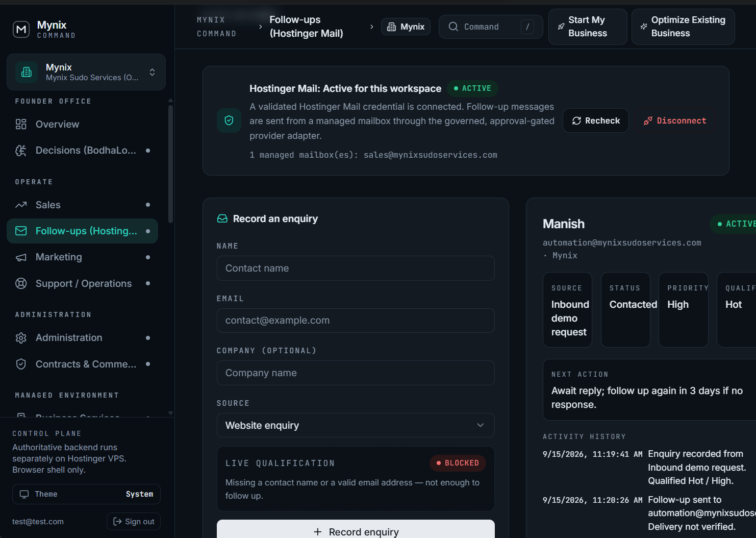This screenshot has width=756, height=538.
Task: Click Optimize Existing Business button
Action: pos(683,27)
